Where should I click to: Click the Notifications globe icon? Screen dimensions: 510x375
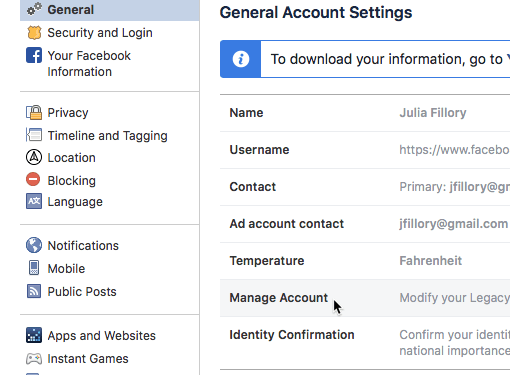[x=34, y=245]
